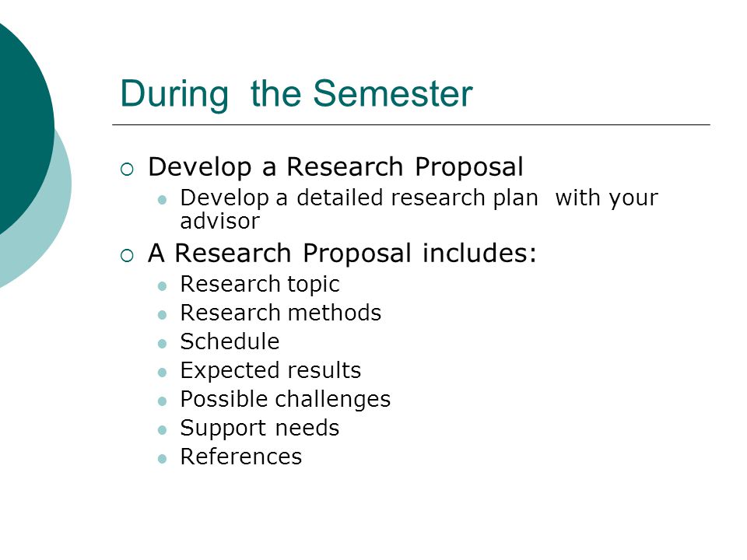Click the bullet dot beside 'Research methods'
This screenshot has width=747, height=560.
click(162, 315)
